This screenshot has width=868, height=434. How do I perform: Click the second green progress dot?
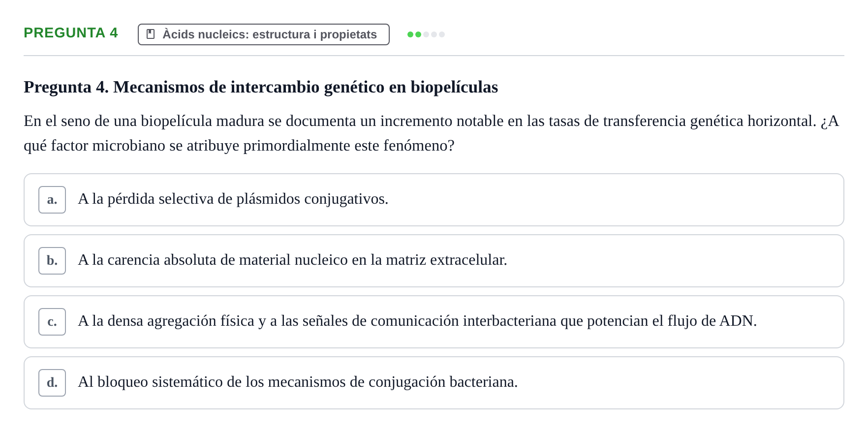pyautogui.click(x=418, y=34)
